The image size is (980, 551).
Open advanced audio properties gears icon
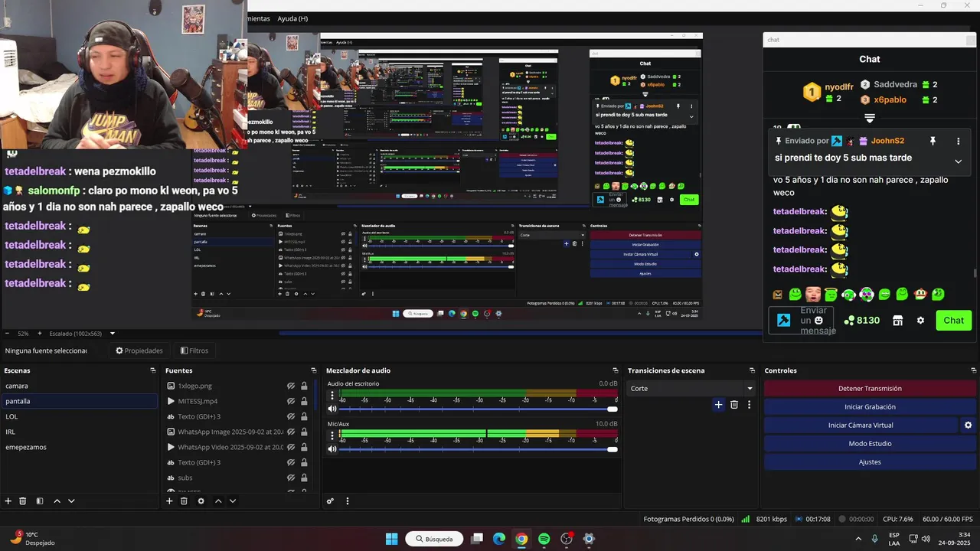pyautogui.click(x=330, y=501)
